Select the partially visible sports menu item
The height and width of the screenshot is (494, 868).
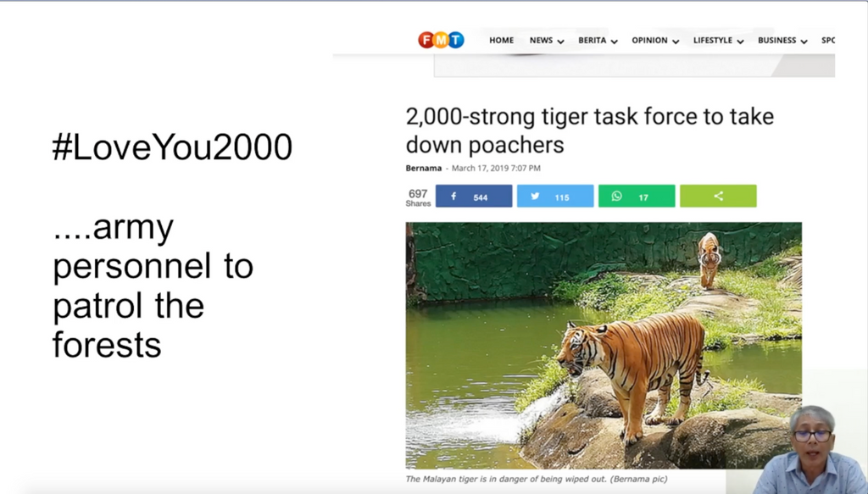(x=828, y=41)
